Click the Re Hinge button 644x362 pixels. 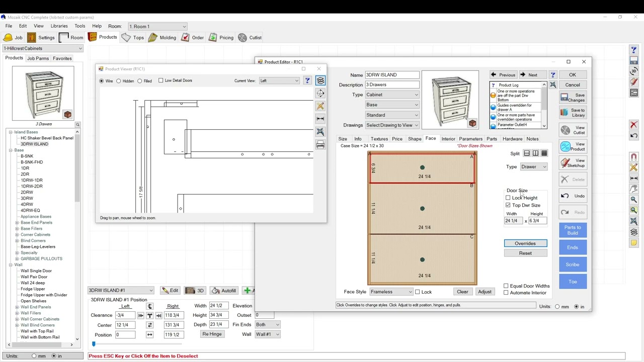click(x=212, y=334)
